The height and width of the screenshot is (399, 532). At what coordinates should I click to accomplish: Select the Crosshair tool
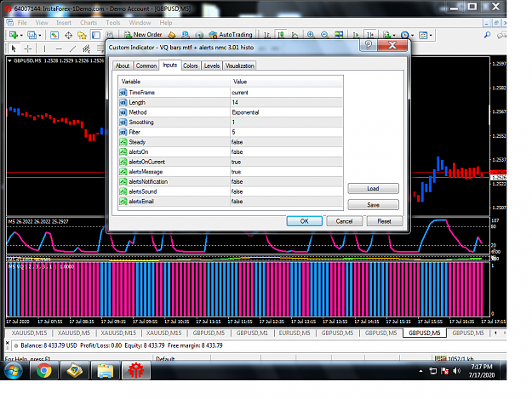28,48
